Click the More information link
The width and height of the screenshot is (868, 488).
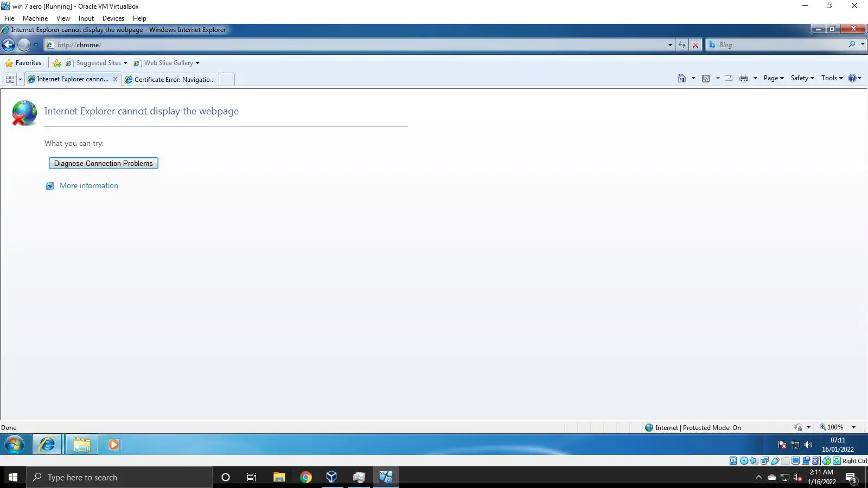tap(89, 185)
